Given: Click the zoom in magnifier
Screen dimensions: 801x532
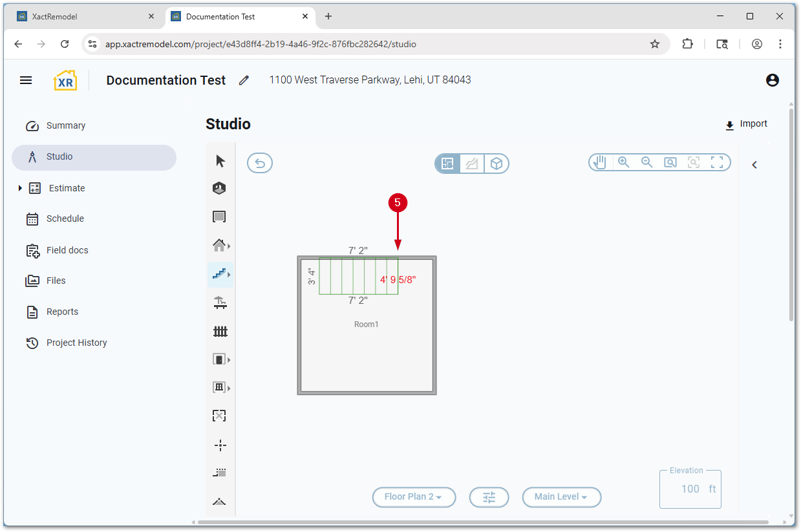Looking at the screenshot, I should (x=624, y=162).
